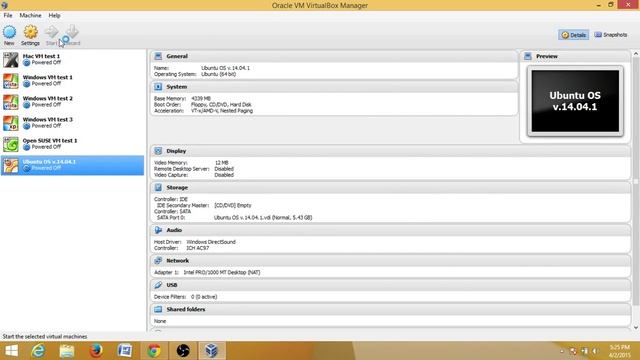
Task: Open the Machine menu
Action: coord(30,16)
